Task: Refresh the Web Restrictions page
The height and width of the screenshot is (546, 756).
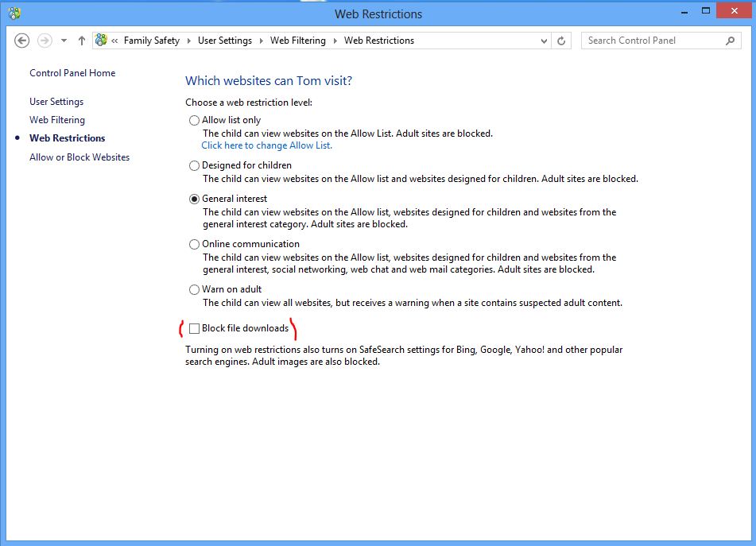Action: pyautogui.click(x=561, y=41)
